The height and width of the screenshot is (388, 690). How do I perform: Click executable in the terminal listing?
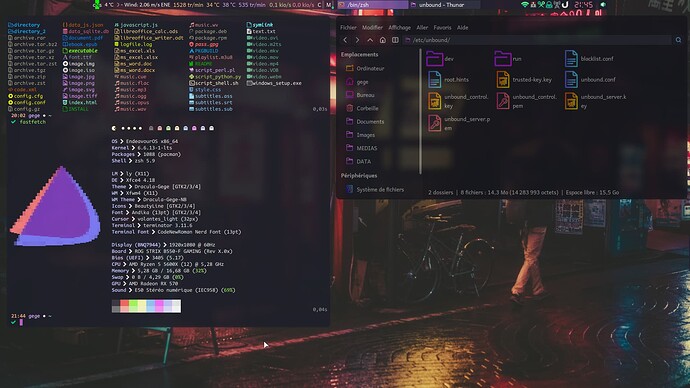pyautogui.click(x=81, y=51)
